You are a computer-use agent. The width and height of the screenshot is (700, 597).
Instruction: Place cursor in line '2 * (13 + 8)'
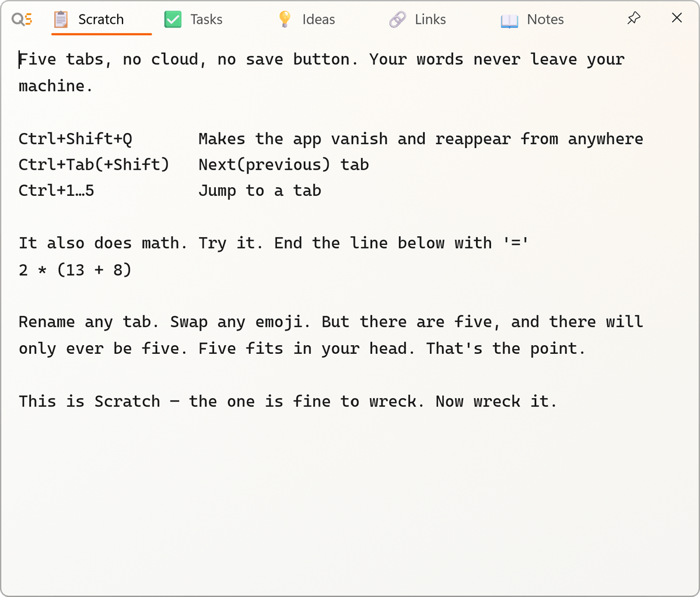coord(75,270)
